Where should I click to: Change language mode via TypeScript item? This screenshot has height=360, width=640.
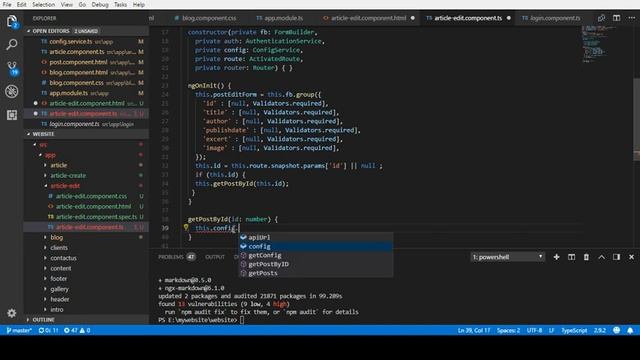tap(574, 330)
